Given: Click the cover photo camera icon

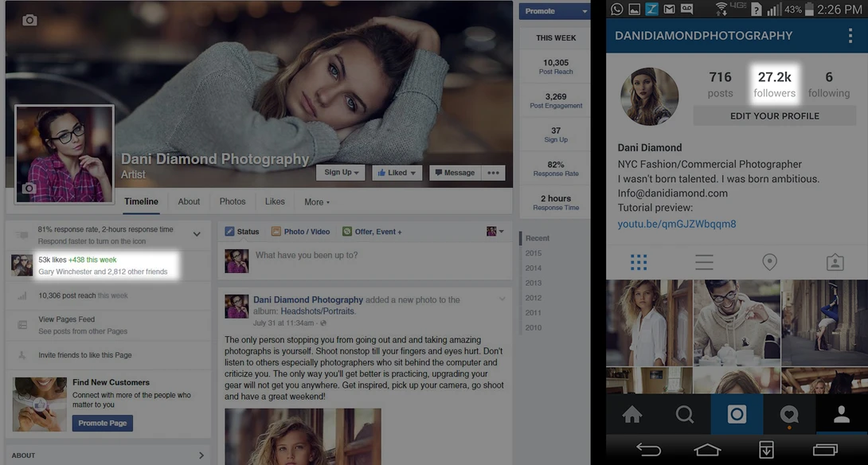Looking at the screenshot, I should click(29, 21).
